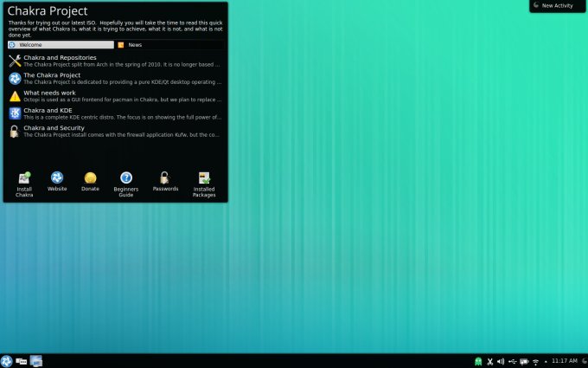Open the activities icon in the panel
This screenshot has height=368, width=588.
(x=22, y=362)
